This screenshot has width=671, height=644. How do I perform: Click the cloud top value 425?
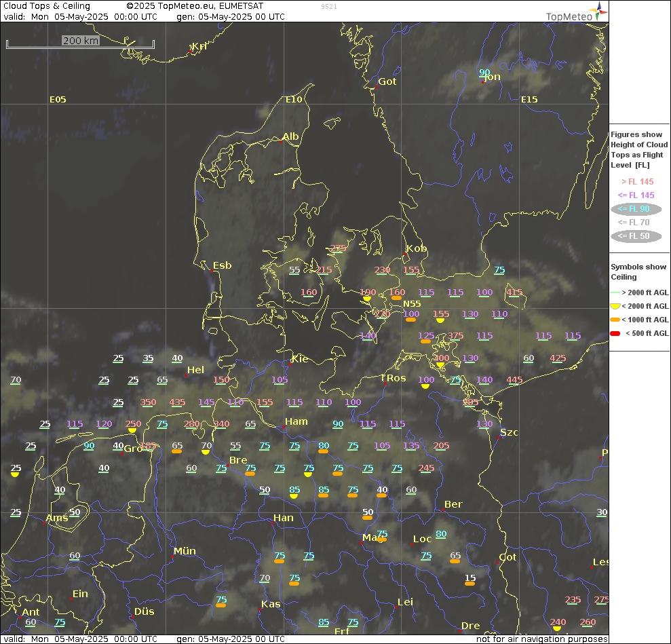point(558,358)
